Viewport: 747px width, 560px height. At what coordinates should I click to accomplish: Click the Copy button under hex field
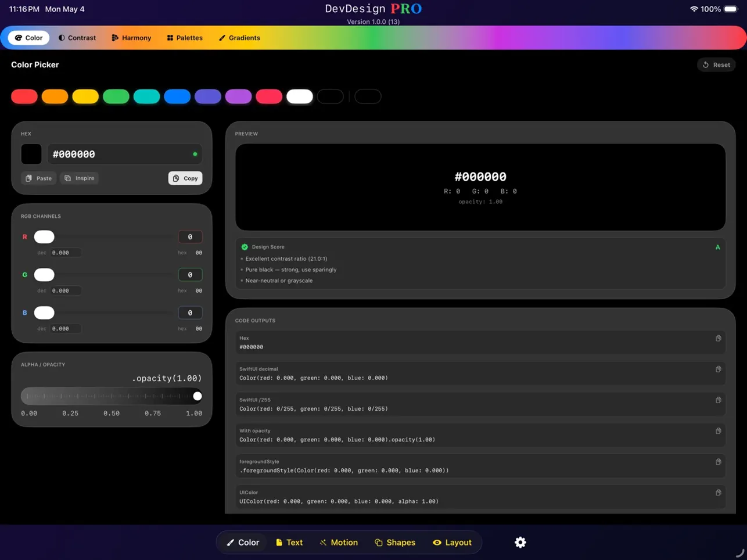pos(185,178)
